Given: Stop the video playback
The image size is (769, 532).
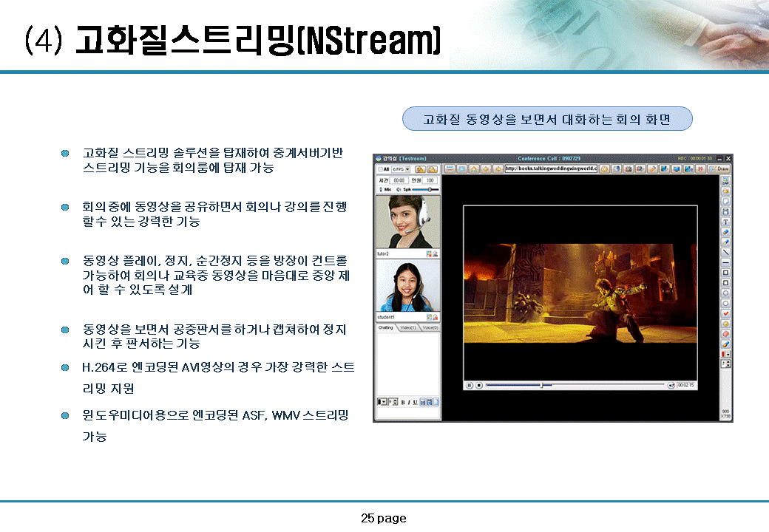Looking at the screenshot, I should pyautogui.click(x=479, y=385).
